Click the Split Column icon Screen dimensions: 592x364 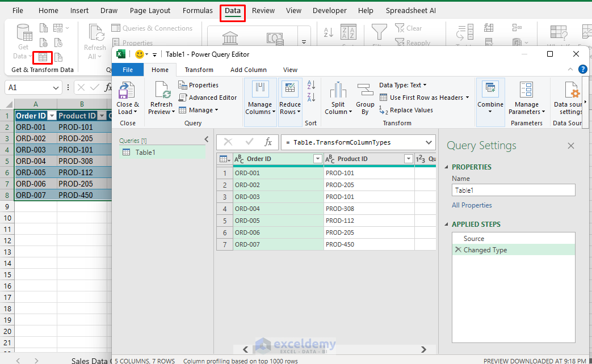click(x=338, y=90)
